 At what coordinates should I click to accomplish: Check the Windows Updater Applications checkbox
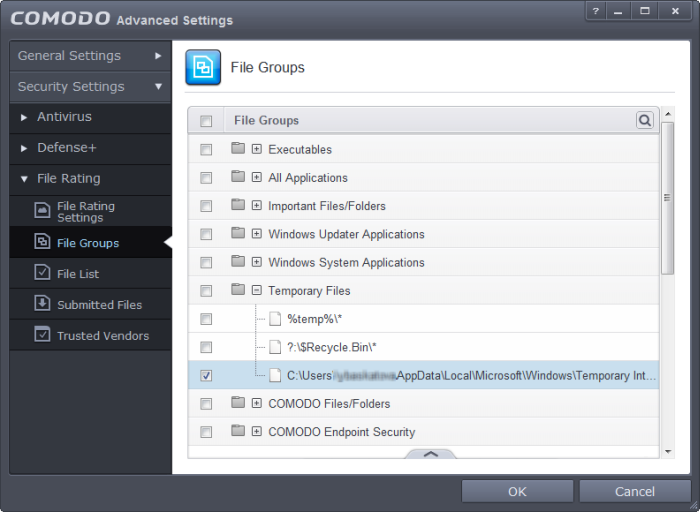pos(206,234)
